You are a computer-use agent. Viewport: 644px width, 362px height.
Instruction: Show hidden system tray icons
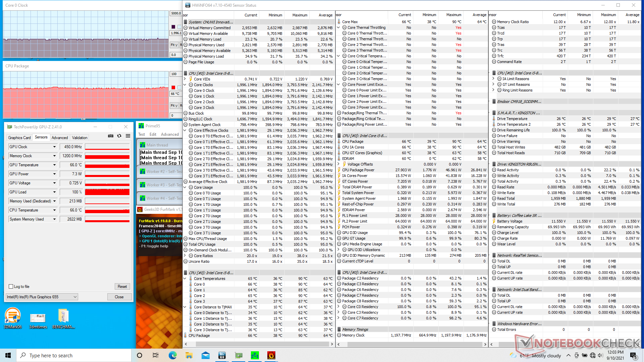pos(568,355)
